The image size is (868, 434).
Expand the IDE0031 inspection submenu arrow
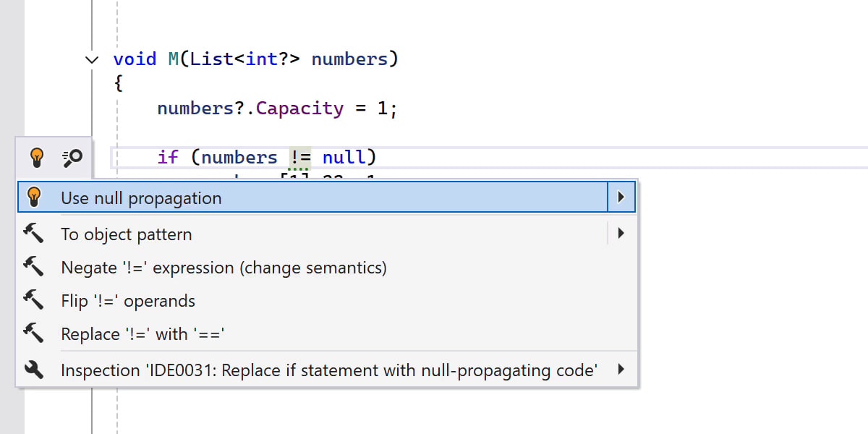[x=622, y=370]
